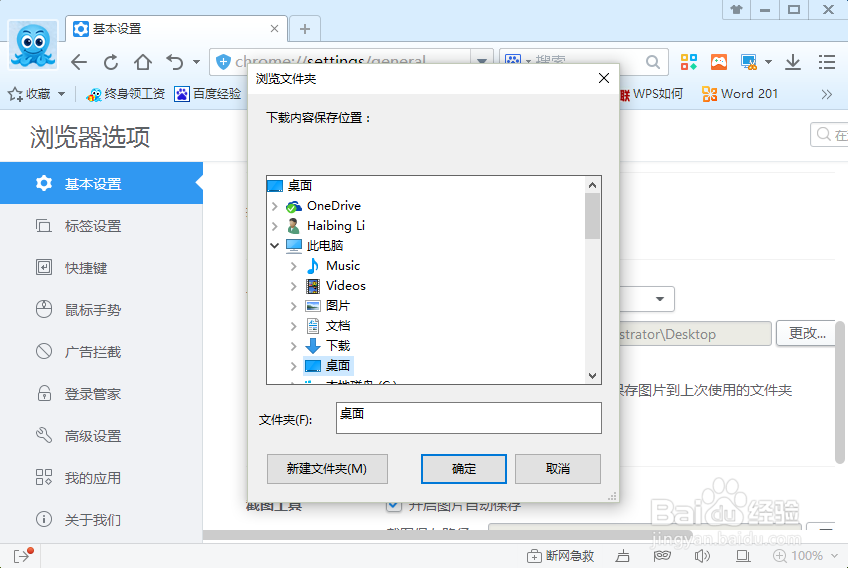Click the screenshot tool icon
The width and height of the screenshot is (848, 568).
pyautogui.click(x=749, y=62)
